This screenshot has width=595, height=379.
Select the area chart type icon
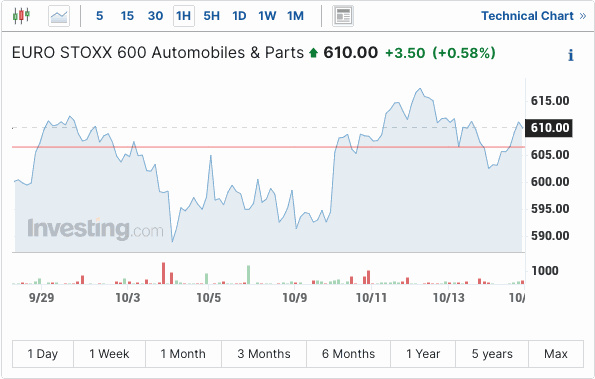[59, 16]
